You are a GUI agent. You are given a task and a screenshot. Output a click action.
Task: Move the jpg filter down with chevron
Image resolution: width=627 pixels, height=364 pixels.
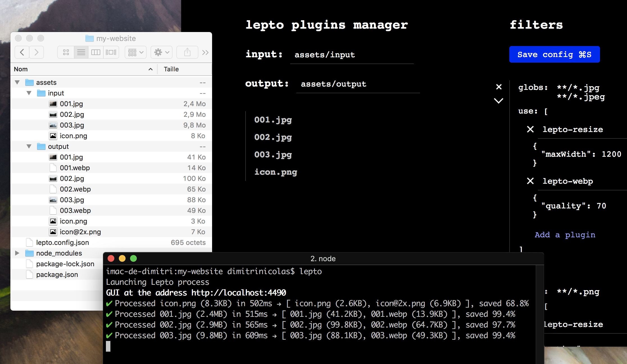(499, 101)
